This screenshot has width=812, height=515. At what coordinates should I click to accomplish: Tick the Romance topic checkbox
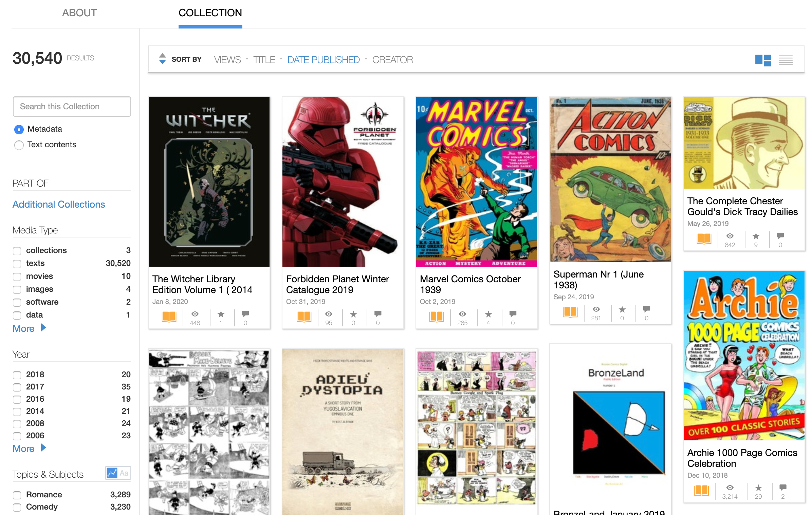pos(17,495)
